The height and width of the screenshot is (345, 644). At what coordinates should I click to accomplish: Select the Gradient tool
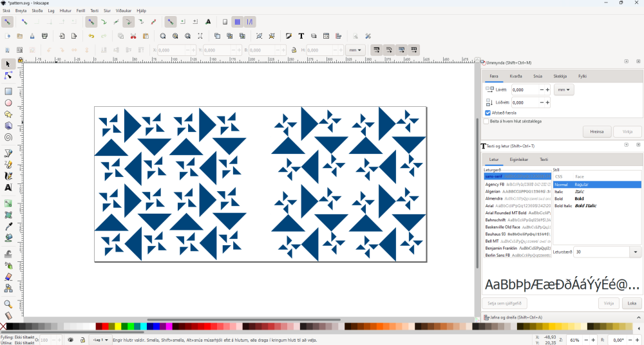click(8, 203)
